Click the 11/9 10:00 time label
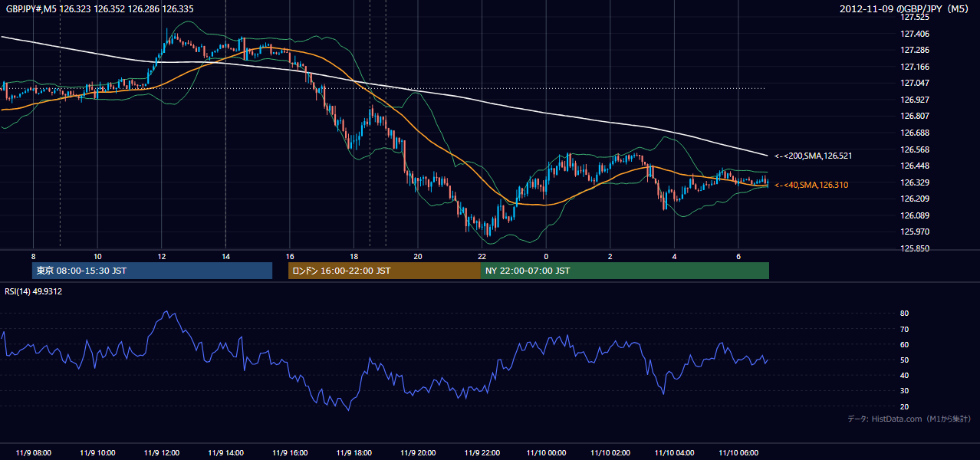The width and height of the screenshot is (980, 460). [x=97, y=453]
